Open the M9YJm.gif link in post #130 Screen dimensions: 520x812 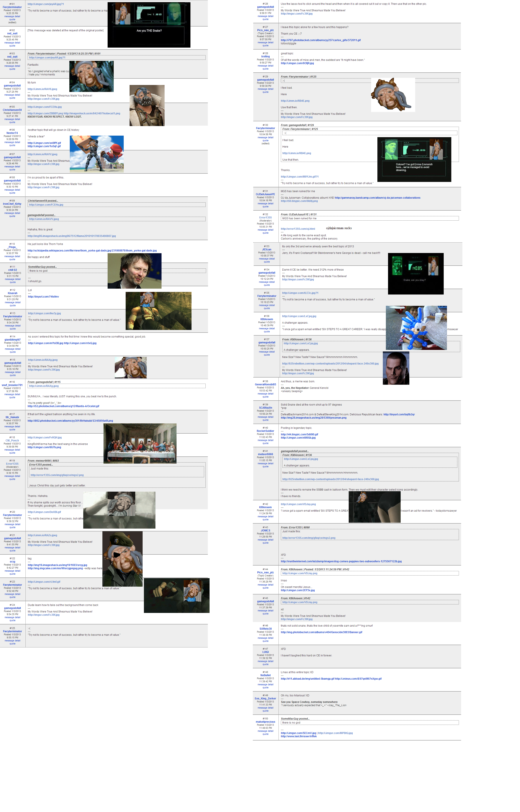coord(300,177)
